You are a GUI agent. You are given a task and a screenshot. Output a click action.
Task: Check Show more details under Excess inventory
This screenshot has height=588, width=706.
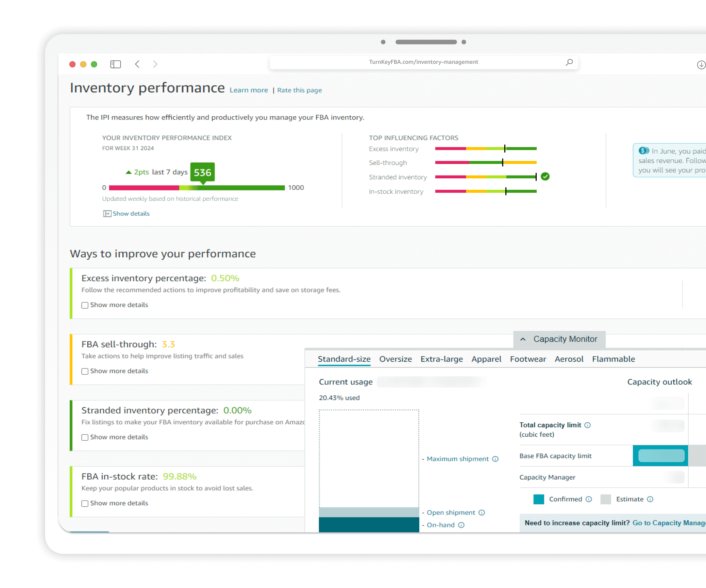85,305
